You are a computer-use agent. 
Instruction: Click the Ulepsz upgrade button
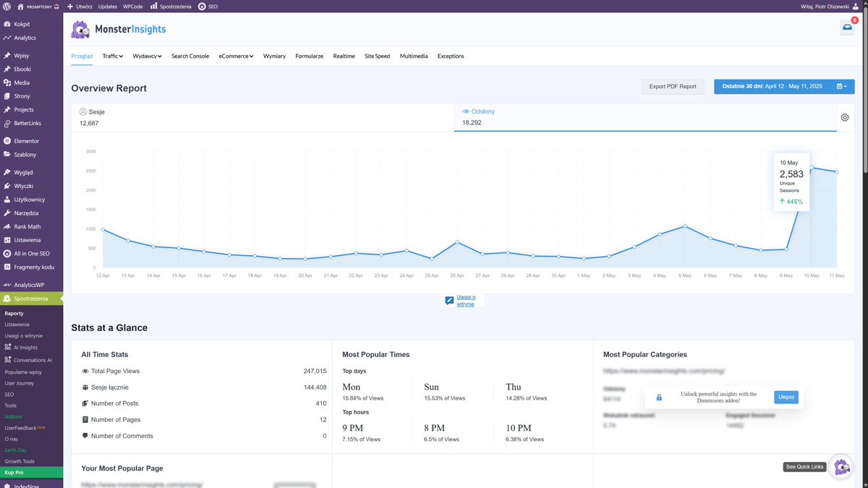[786, 397]
